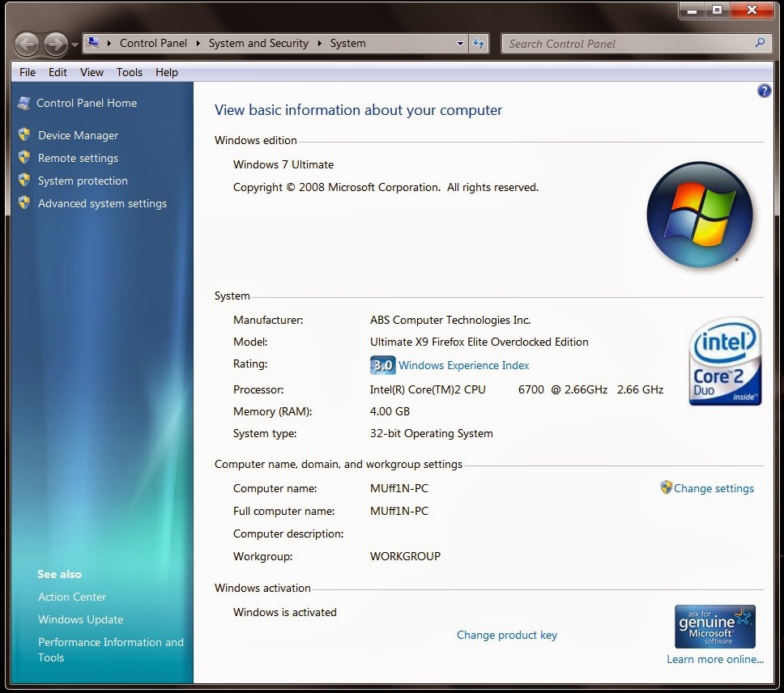
Task: Click the blue help question mark icon
Action: [764, 91]
